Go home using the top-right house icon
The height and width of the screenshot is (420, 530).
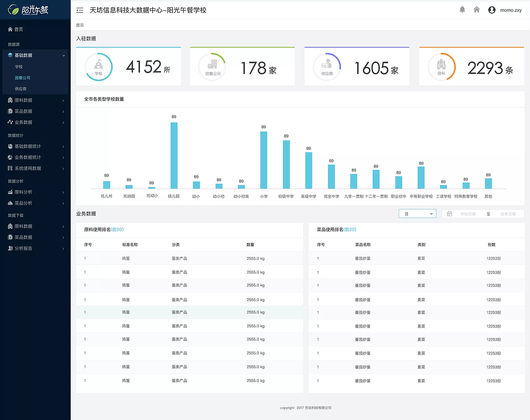477,10
